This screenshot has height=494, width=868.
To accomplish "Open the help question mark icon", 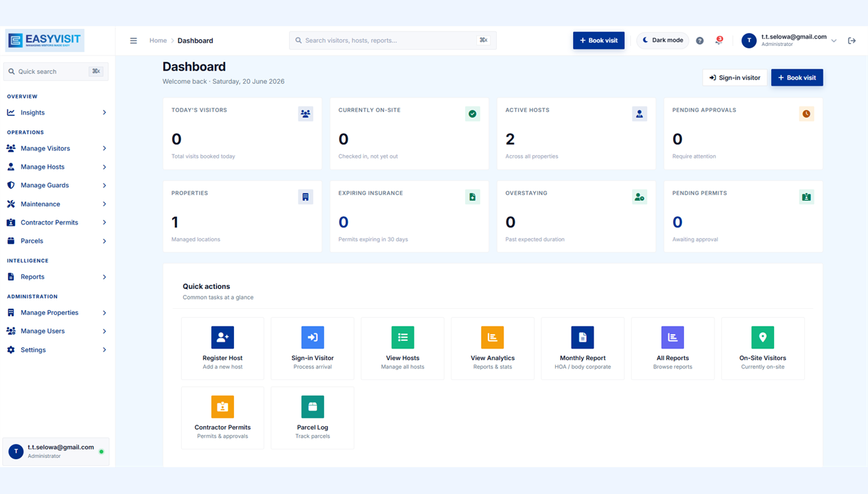I will 700,40.
